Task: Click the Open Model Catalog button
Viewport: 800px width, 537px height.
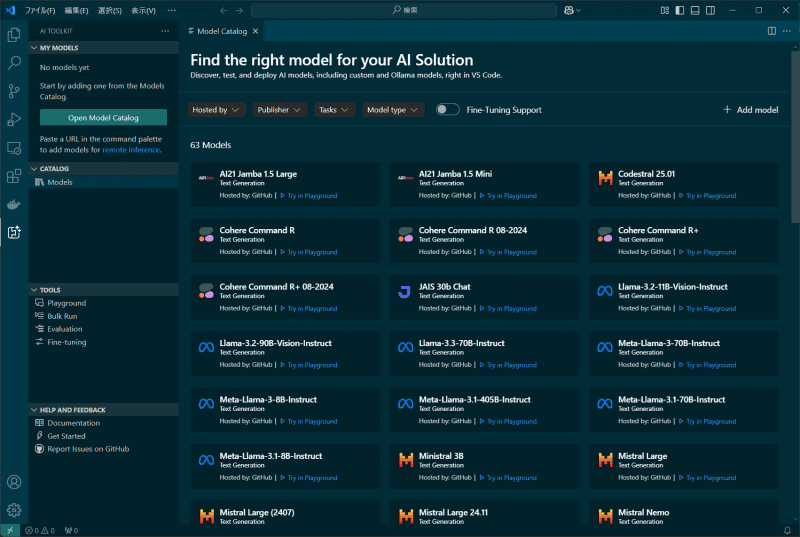Action: coord(103,117)
